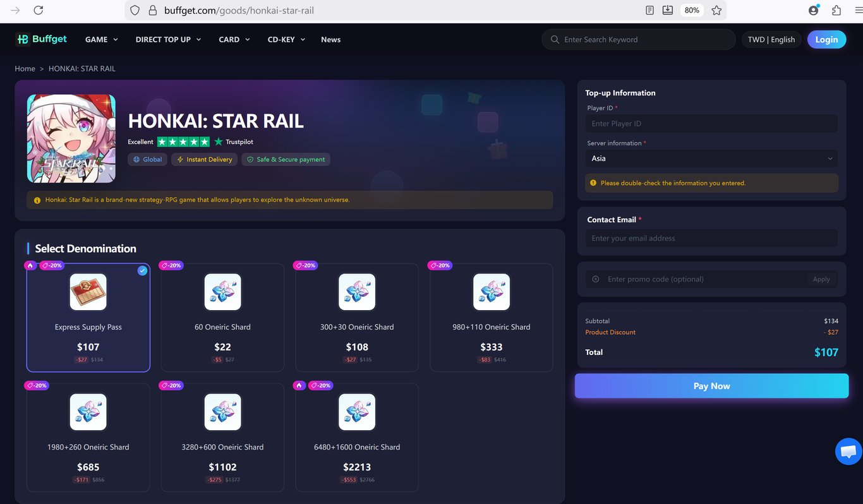The height and width of the screenshot is (504, 863).
Task: Click the Buffget logo
Action: pos(41,39)
